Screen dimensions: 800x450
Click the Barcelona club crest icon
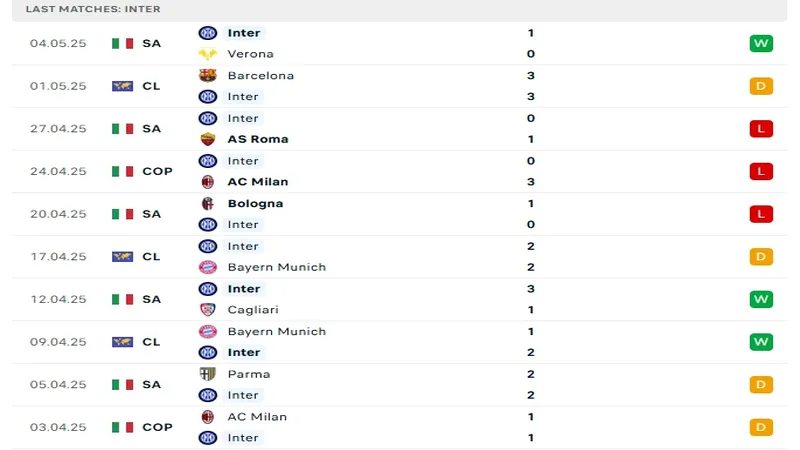point(207,75)
